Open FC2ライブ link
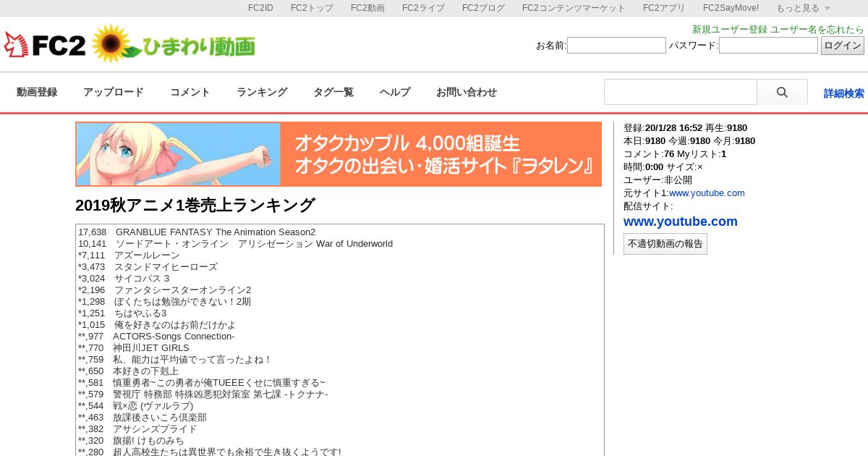Image resolution: width=868 pixels, height=456 pixels. (423, 8)
